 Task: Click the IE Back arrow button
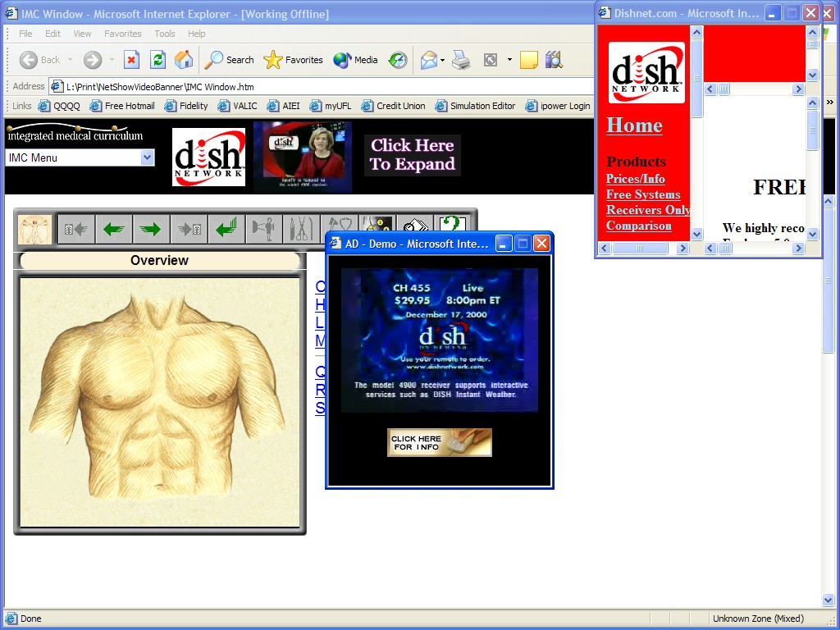[x=29, y=60]
